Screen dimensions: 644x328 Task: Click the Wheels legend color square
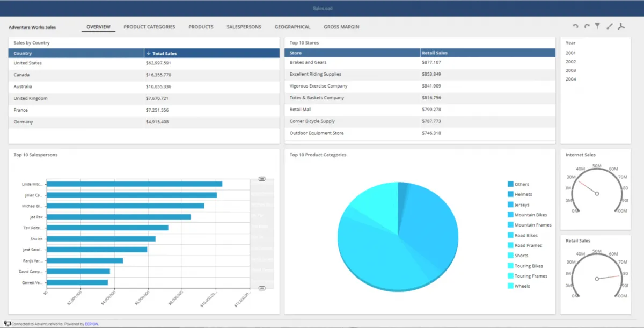point(510,286)
